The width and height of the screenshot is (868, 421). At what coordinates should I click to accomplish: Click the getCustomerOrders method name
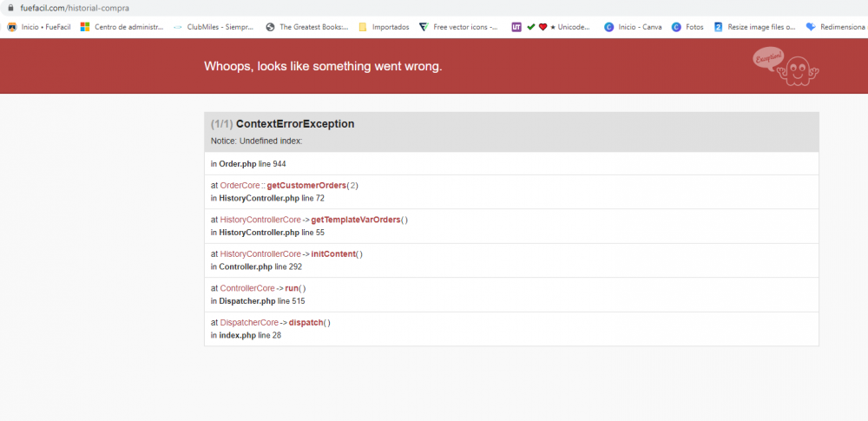pos(306,186)
